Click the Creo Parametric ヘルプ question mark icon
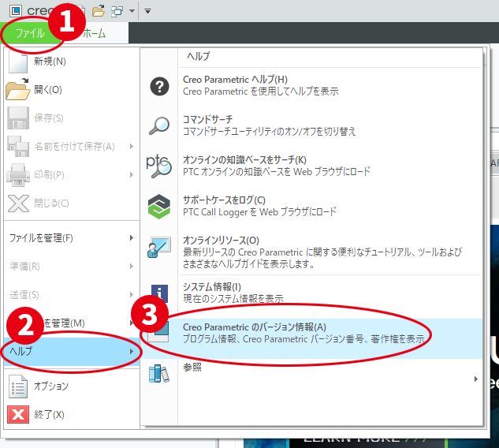 tap(159, 86)
